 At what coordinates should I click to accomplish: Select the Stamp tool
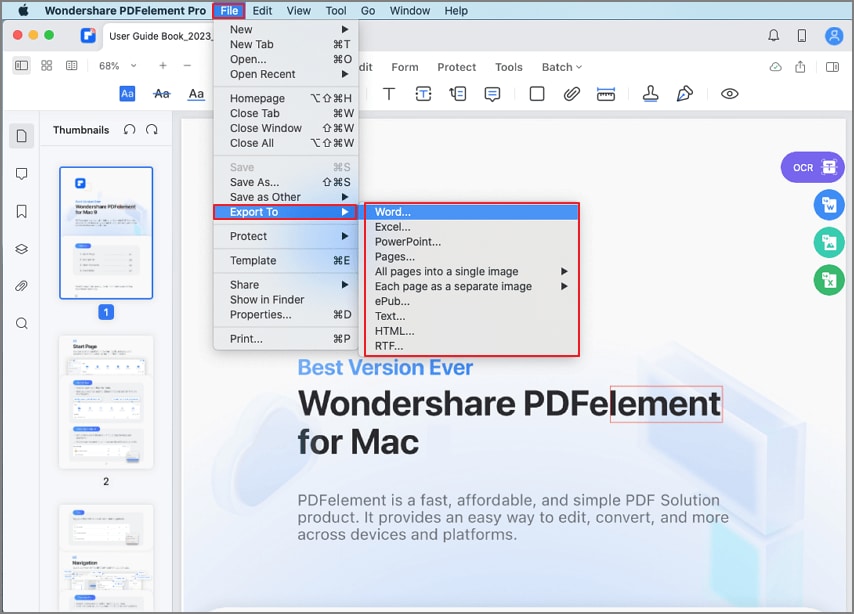click(650, 94)
